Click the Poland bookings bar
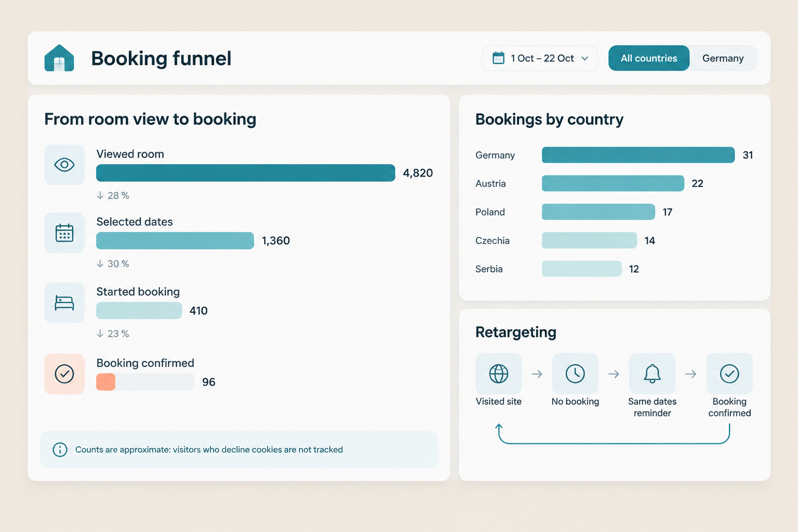Screen dimensions: 798x532 tap(598, 212)
